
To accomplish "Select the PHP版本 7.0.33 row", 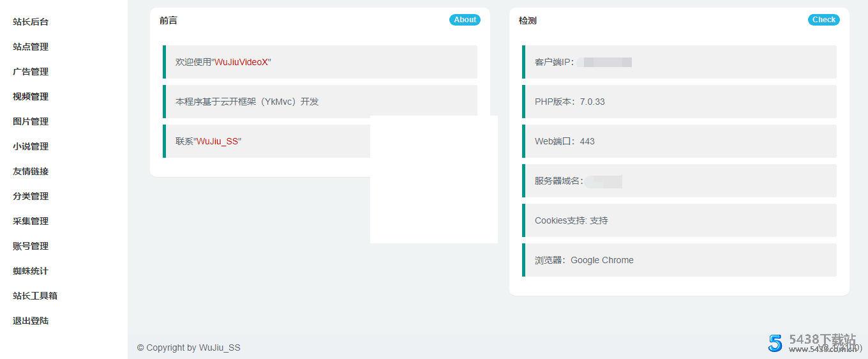I will [x=679, y=102].
